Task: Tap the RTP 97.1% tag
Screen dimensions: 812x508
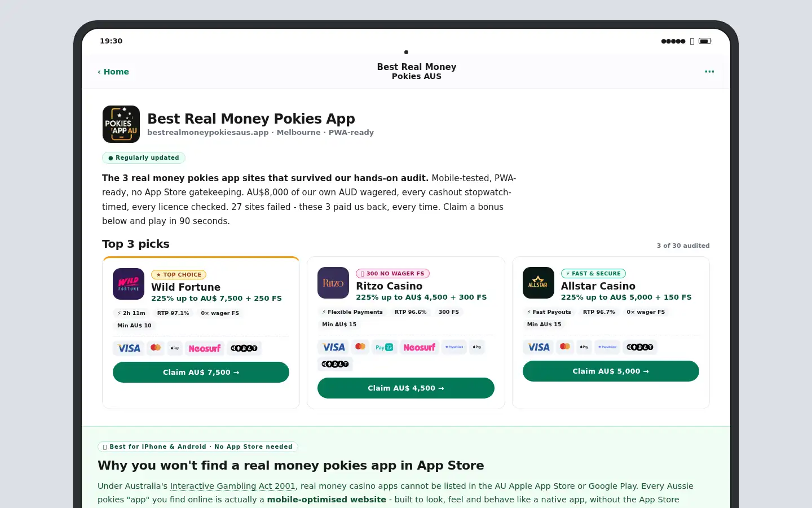Action: pyautogui.click(x=173, y=313)
